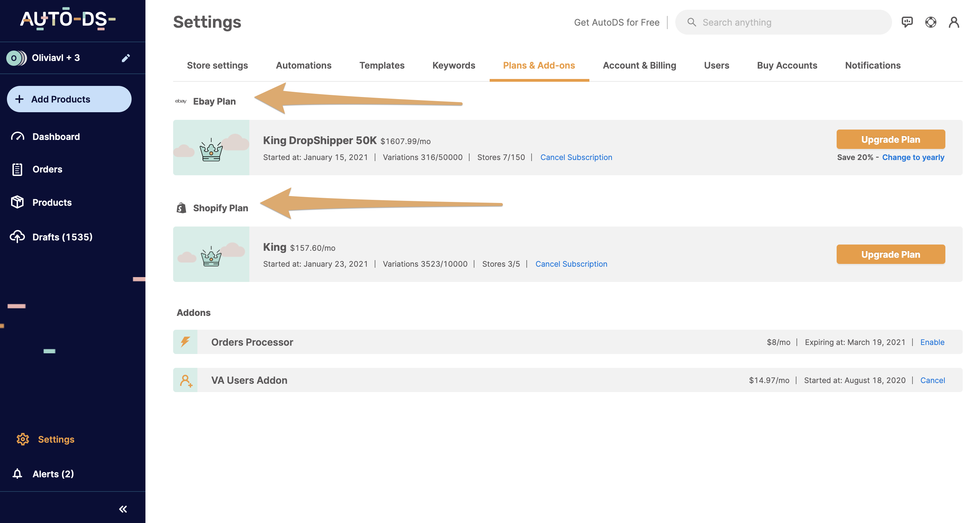Screen dimensions: 980x523
Task: Click the eBay logo icon
Action: [x=181, y=101]
